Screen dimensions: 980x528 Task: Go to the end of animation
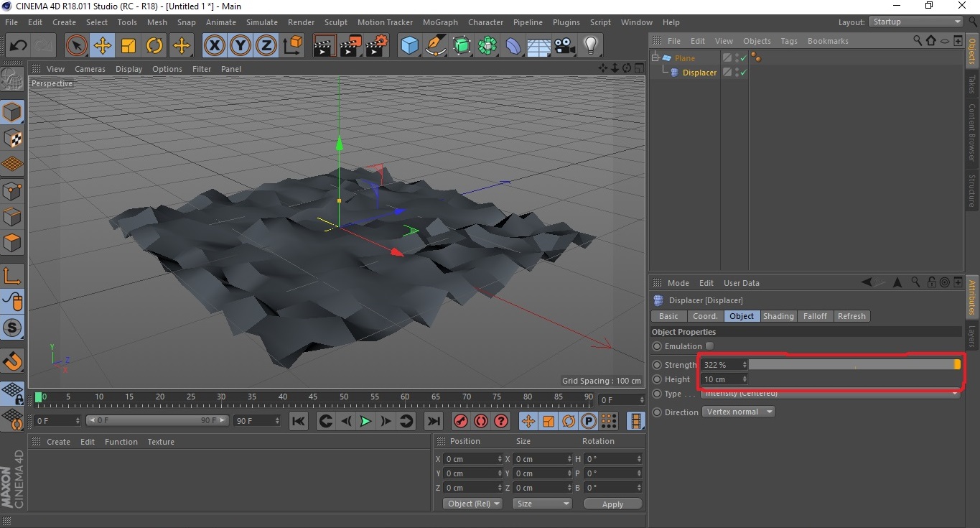(434, 421)
